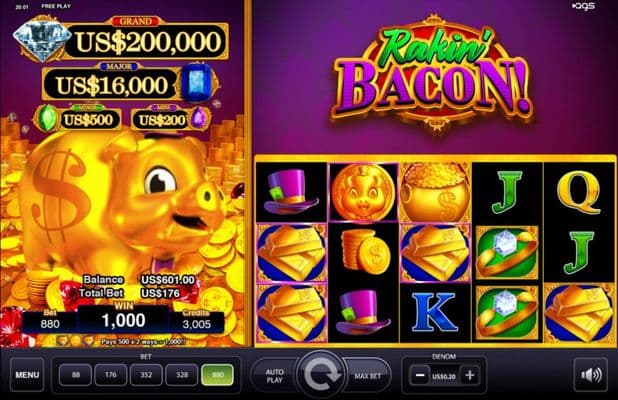618x400 pixels.
Task: Select the 352 bet level
Action: [146, 375]
